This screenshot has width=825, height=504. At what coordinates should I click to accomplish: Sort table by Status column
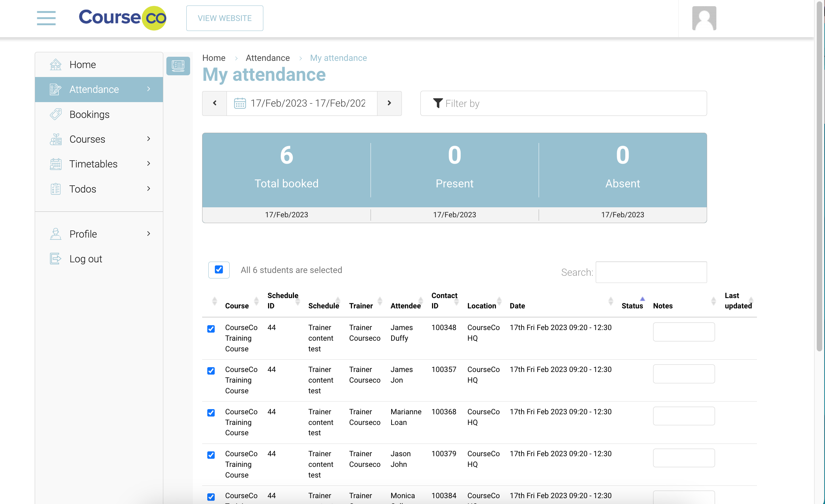632,305
